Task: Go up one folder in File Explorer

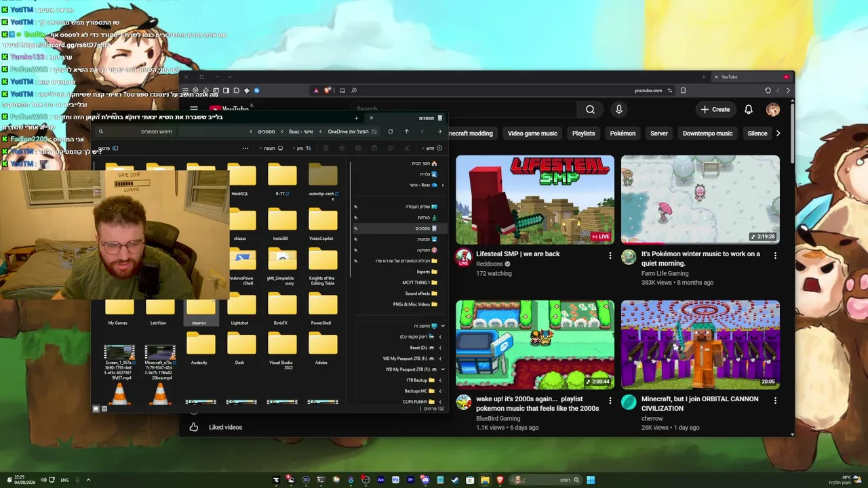Action: pyautogui.click(x=406, y=131)
